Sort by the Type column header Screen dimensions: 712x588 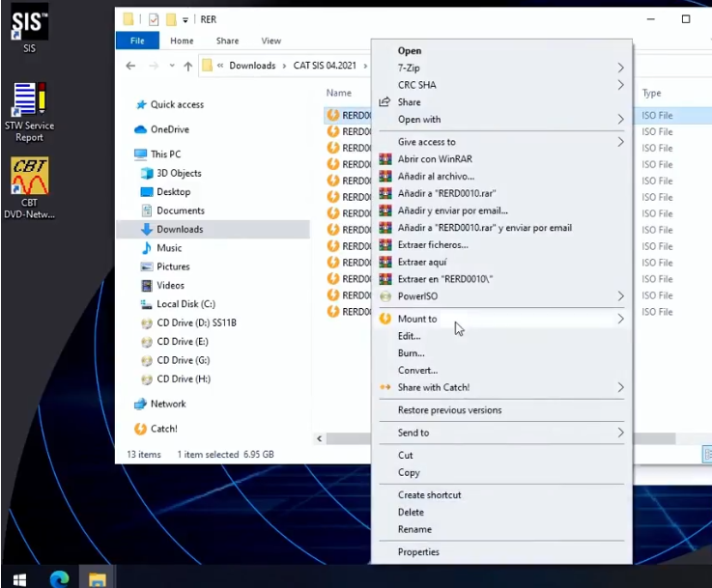pos(651,94)
